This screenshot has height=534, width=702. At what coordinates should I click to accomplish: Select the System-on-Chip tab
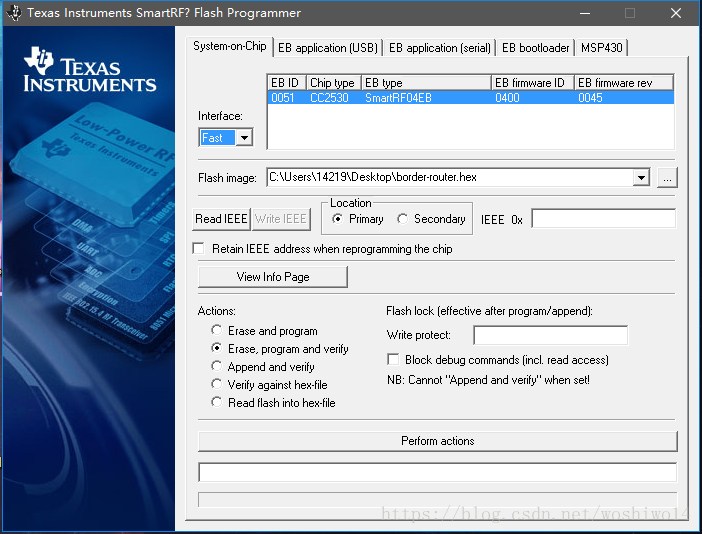click(230, 47)
